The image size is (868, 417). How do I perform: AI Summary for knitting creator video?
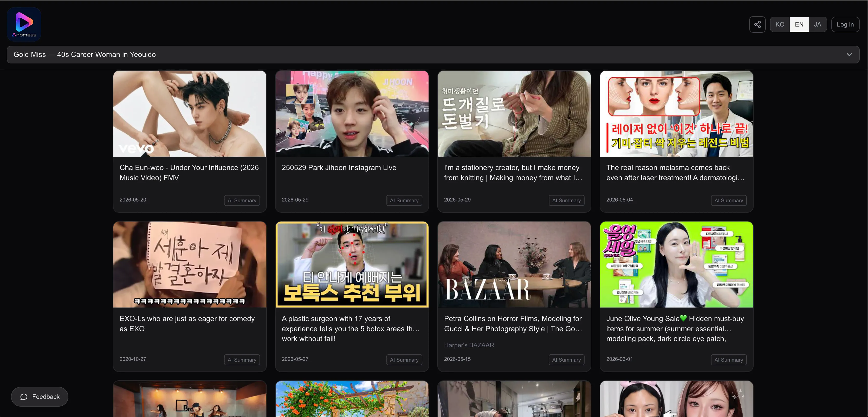point(566,200)
